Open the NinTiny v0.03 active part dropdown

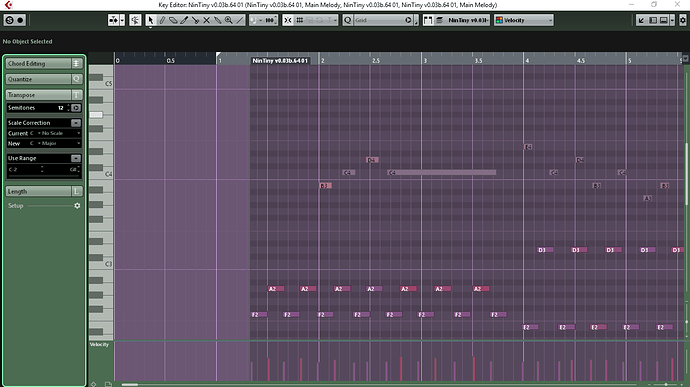(x=468, y=20)
